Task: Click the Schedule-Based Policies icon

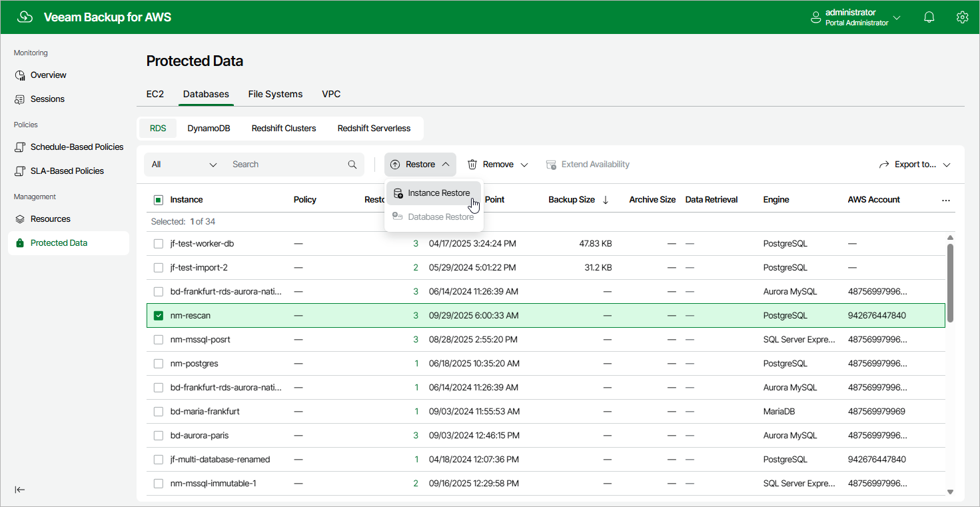Action: [20, 147]
